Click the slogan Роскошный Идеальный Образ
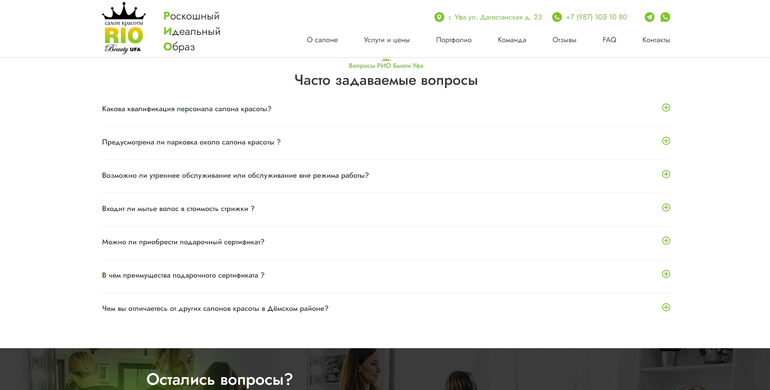Image resolution: width=770 pixels, height=390 pixels. click(x=192, y=31)
